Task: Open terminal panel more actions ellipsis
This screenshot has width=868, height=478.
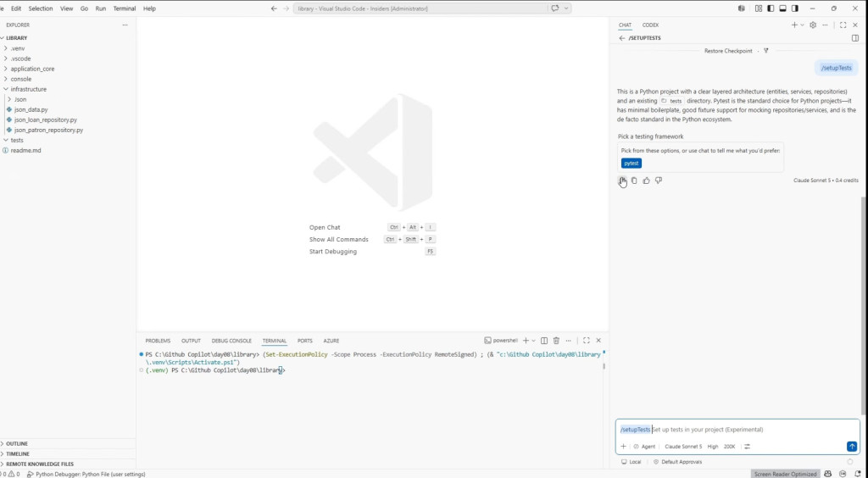Action: 569,341
